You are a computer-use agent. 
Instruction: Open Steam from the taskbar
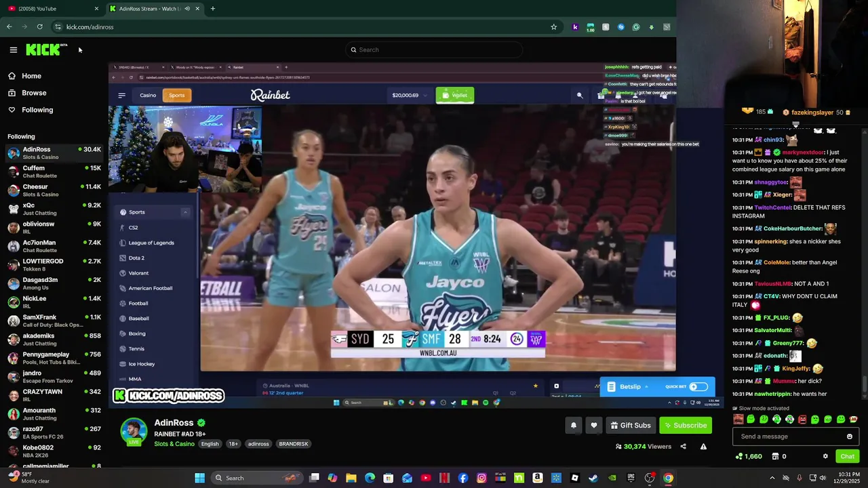[x=593, y=478]
